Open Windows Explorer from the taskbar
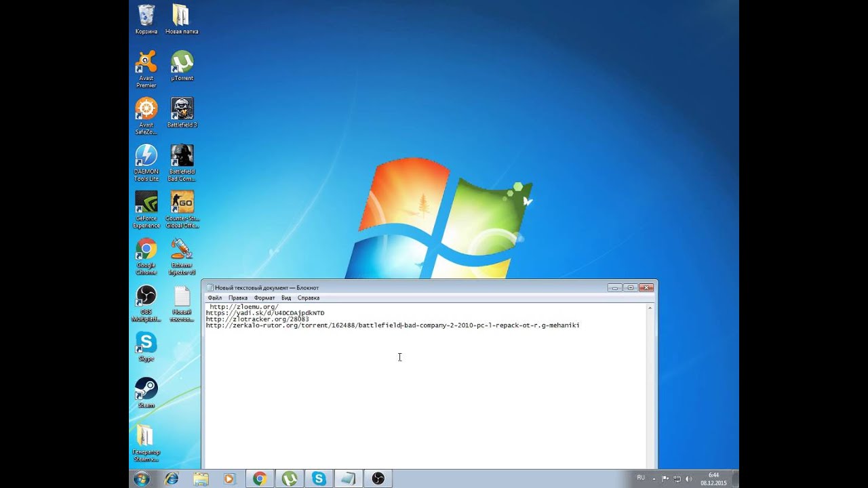Image resolution: width=868 pixels, height=488 pixels. tap(201, 479)
